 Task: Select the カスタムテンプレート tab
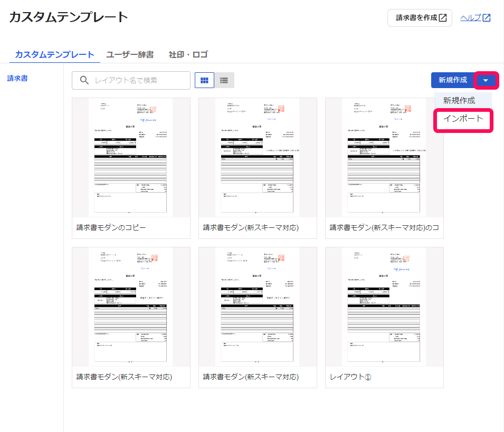click(55, 55)
